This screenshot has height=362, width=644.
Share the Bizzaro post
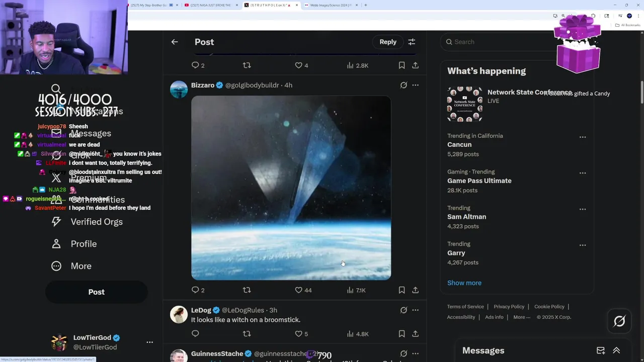(x=415, y=290)
